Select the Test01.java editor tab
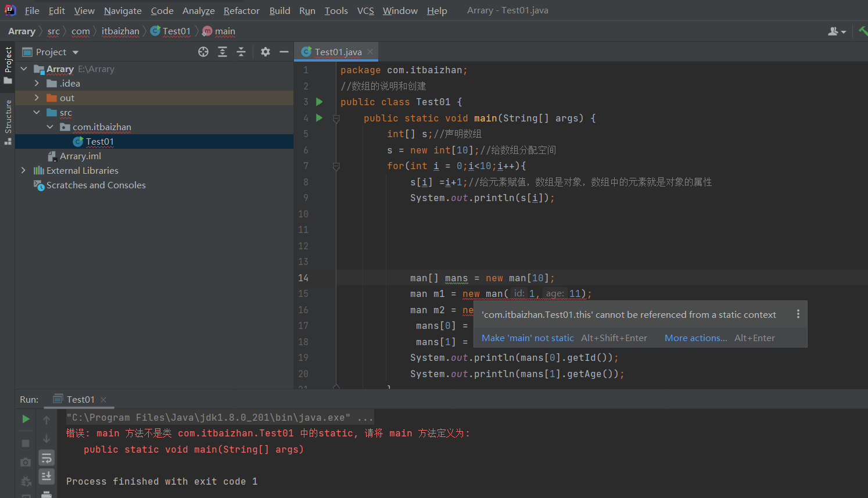Viewport: 868px width, 498px height. coord(337,52)
